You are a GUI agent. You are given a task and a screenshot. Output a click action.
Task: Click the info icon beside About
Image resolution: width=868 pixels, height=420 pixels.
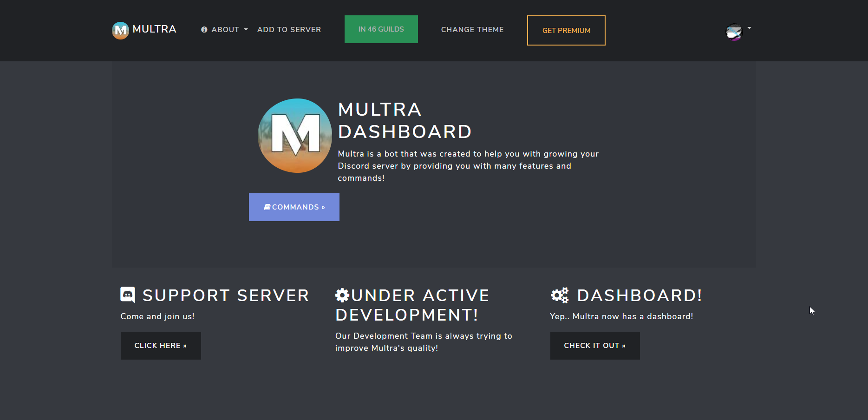pyautogui.click(x=204, y=30)
